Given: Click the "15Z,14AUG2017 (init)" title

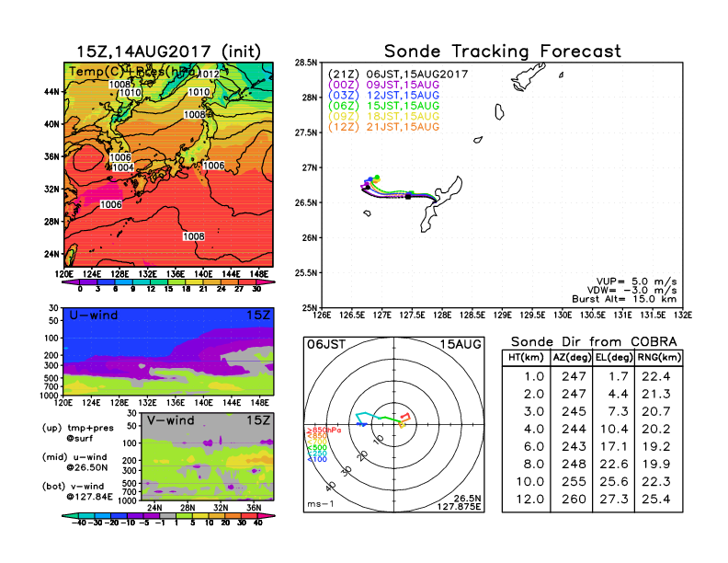Looking at the screenshot, I should (168, 52).
